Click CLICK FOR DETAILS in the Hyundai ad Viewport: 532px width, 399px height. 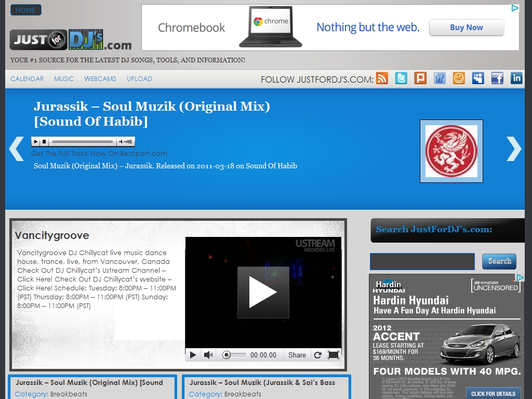(494, 394)
